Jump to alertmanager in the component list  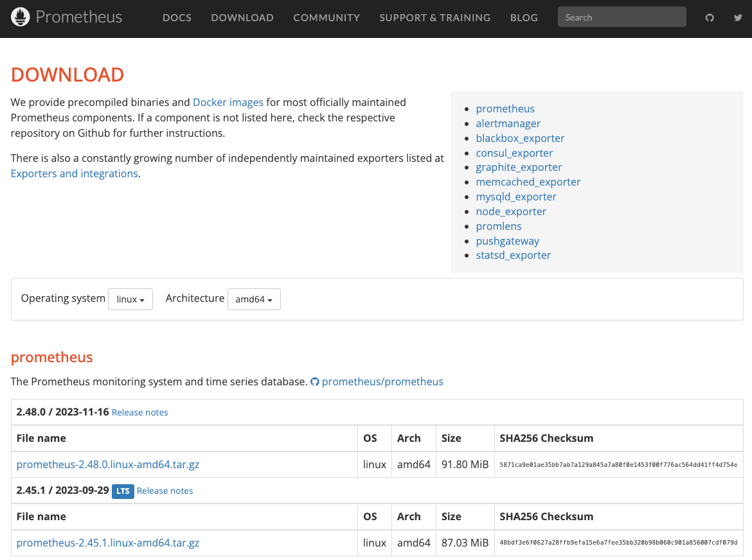(x=508, y=123)
